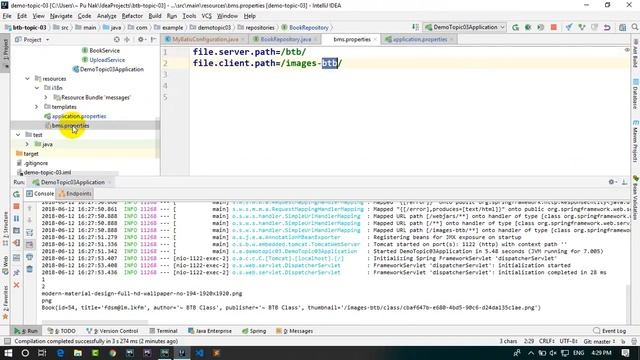Toggle scroll to end of console
Screen dimensions: 640x360
pyautogui.click(x=30, y=244)
